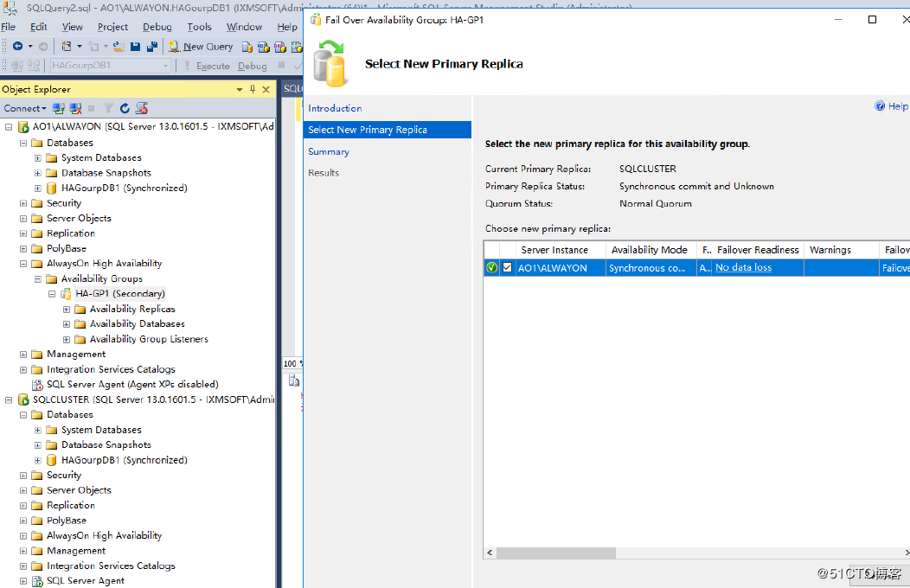Click the Disconnect server icon in Object Explorer
Screen dimensions: 910x588
75,108
